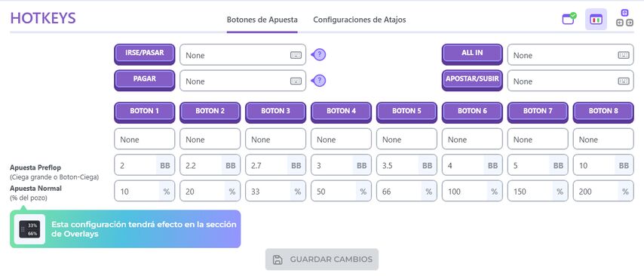The width and height of the screenshot is (644, 276).
Task: Click the Overlays configuration info banner
Action: point(125,229)
